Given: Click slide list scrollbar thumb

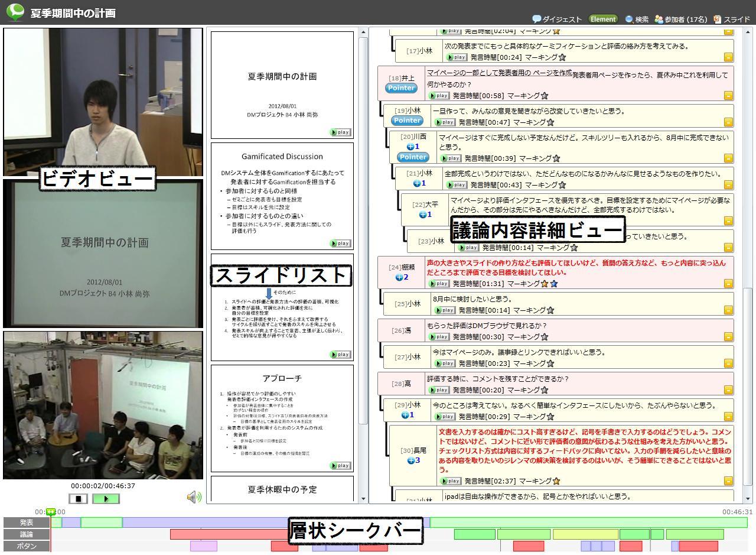Looking at the screenshot, I should tap(363, 231).
